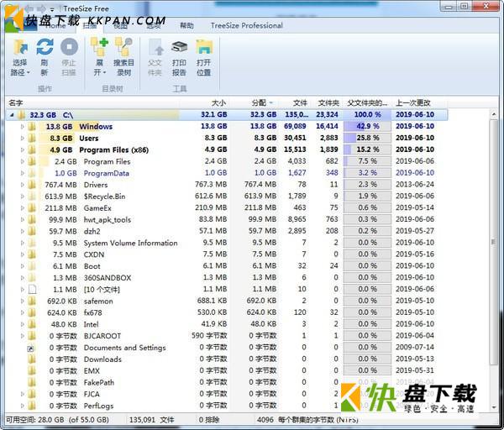
Task: Select the FakePath folder row
Action: coord(228,382)
